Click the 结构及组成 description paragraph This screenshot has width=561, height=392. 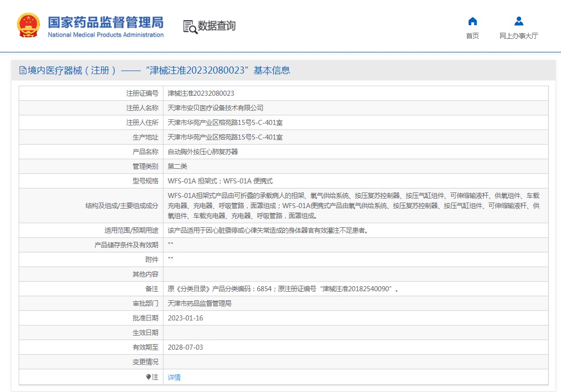pos(354,206)
